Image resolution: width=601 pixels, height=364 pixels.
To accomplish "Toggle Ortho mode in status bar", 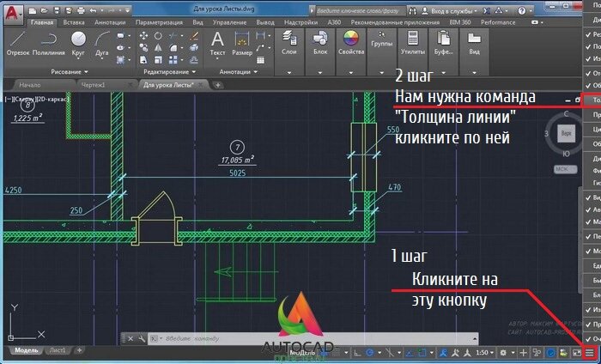I will pyautogui.click(x=358, y=353).
